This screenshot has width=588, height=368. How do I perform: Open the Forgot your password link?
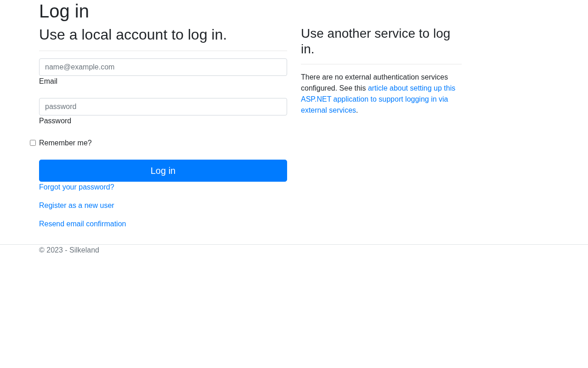[x=77, y=187]
